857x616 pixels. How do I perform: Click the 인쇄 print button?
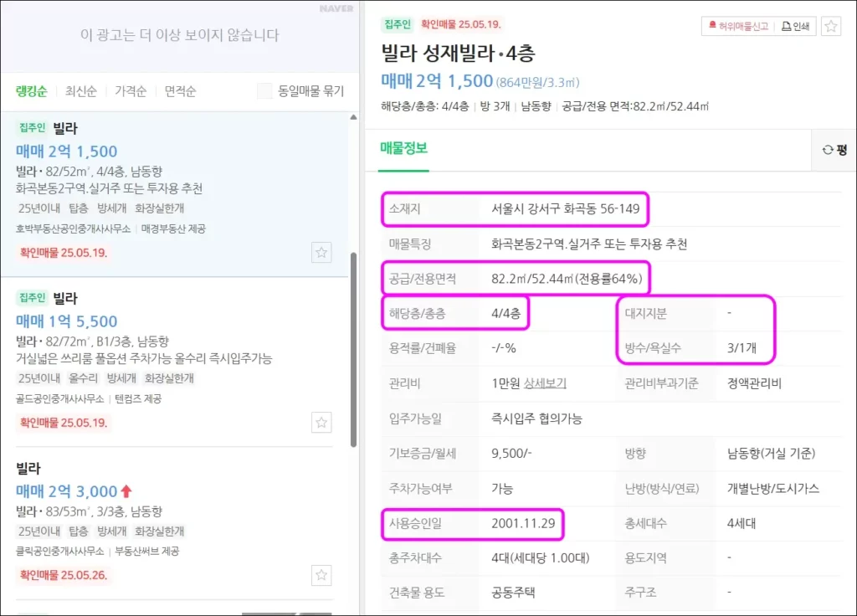pos(795,26)
